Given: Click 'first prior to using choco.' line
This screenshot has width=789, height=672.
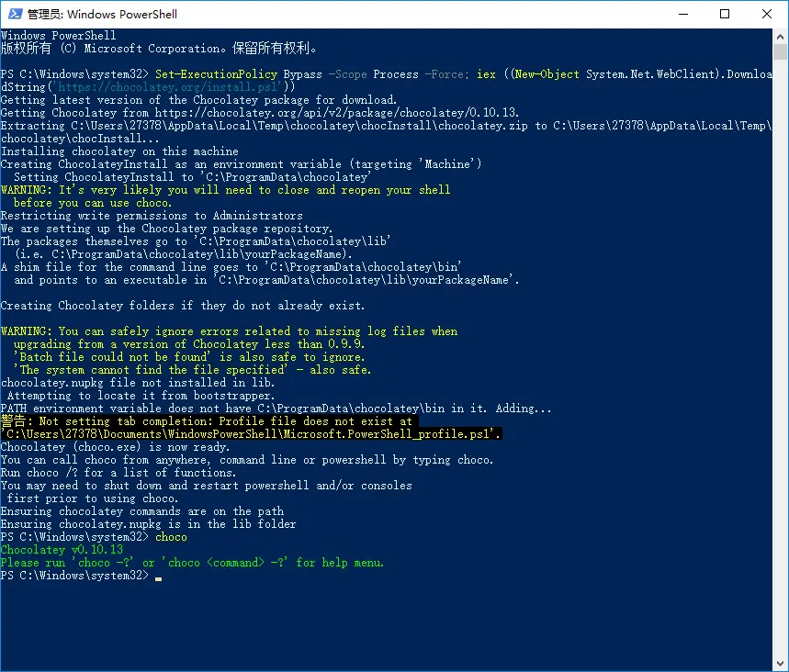Looking at the screenshot, I should pos(93,498).
